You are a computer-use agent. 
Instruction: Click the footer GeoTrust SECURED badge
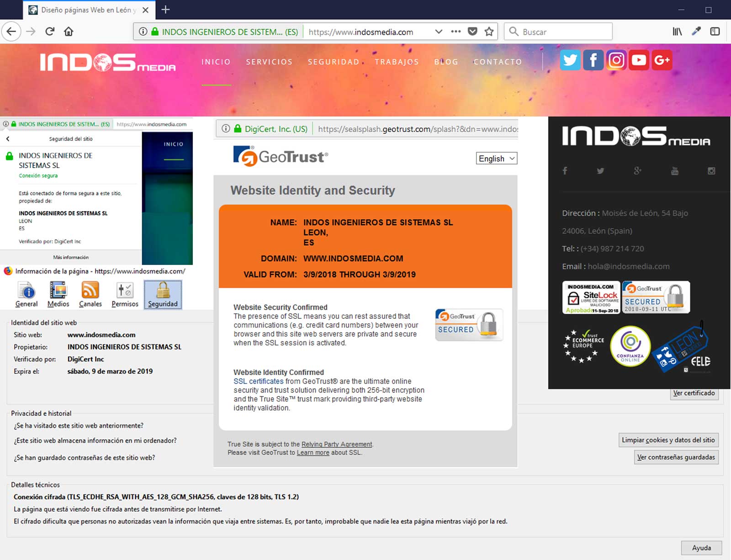click(x=656, y=297)
